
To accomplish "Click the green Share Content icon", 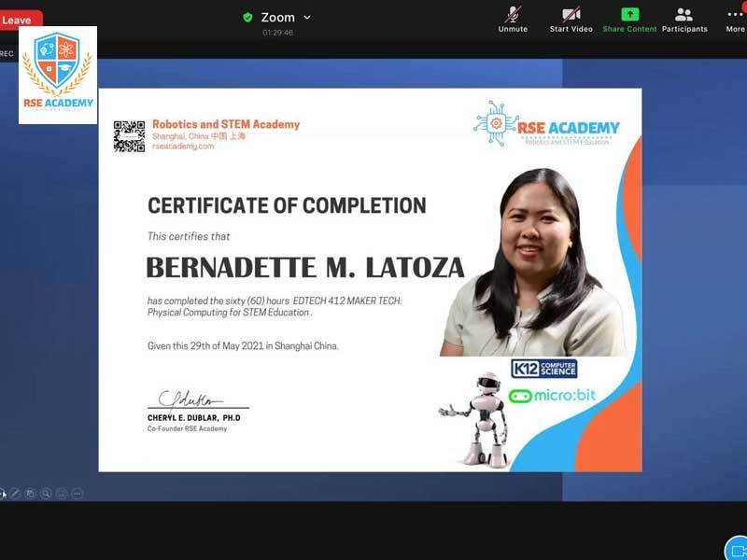I will tap(629, 18).
